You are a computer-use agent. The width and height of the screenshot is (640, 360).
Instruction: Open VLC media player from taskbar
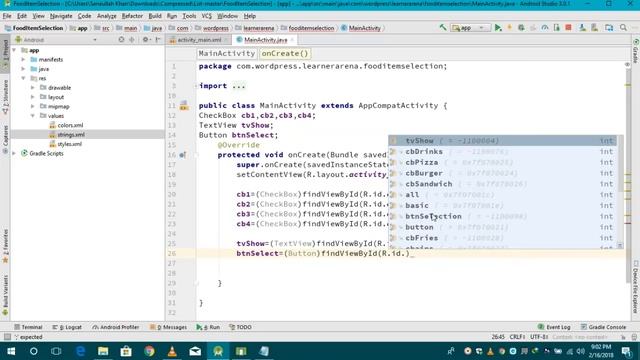pyautogui.click(x=172, y=351)
